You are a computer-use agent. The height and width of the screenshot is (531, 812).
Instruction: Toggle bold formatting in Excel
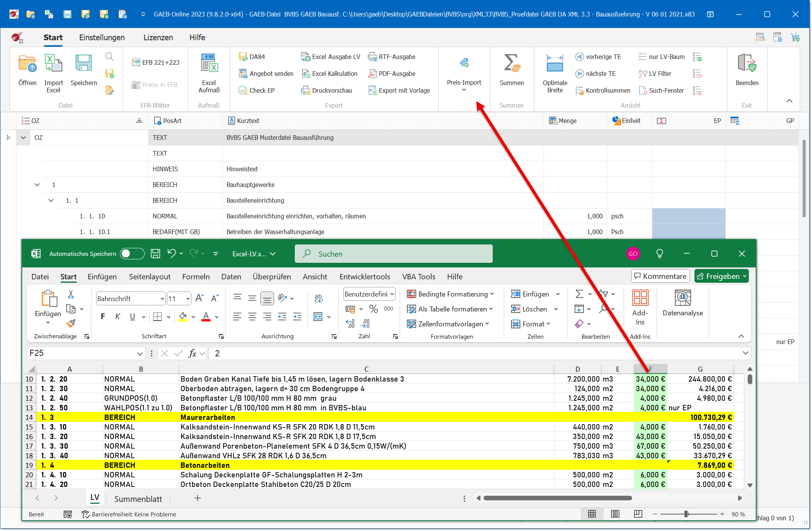(x=103, y=316)
